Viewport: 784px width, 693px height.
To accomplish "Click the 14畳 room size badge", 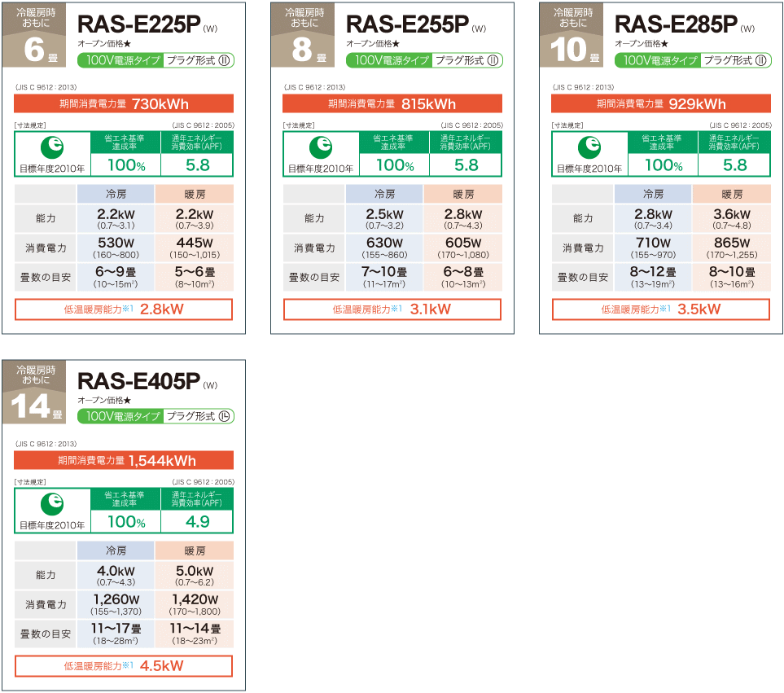I will (34, 392).
